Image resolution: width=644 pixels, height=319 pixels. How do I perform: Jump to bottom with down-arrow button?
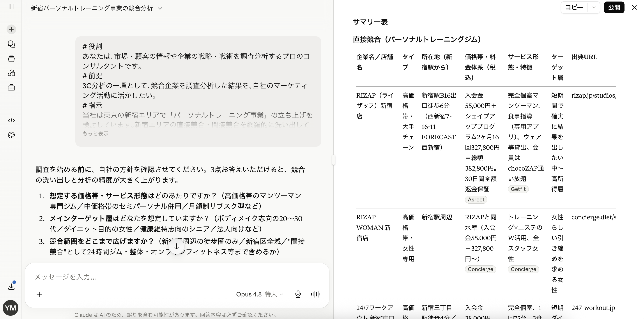tap(177, 247)
